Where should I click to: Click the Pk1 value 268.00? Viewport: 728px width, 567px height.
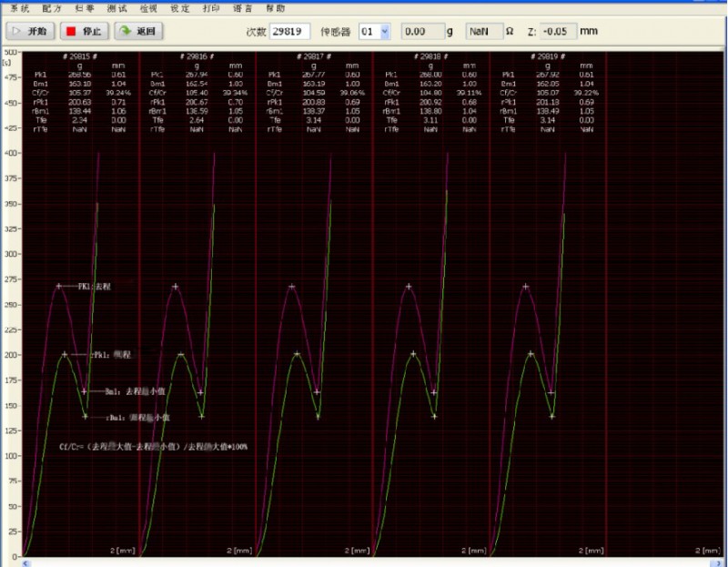pos(430,75)
